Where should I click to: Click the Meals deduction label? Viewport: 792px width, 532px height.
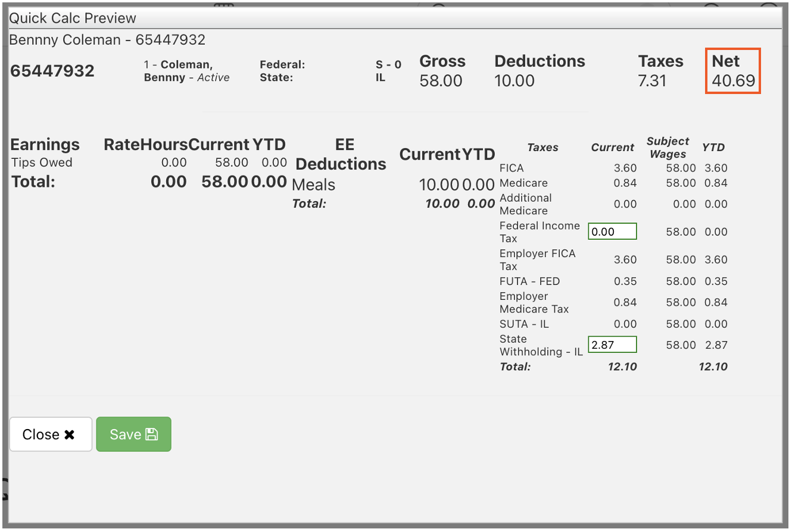tap(313, 184)
